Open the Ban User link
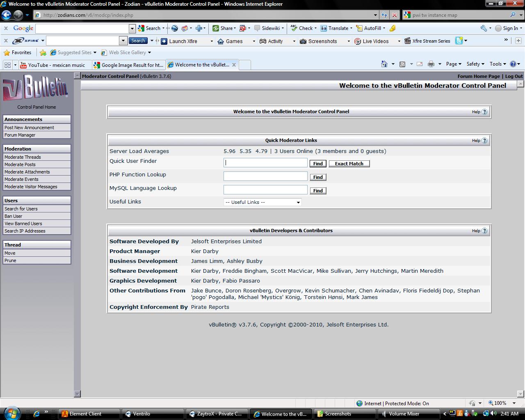This screenshot has width=525, height=420. [x=37, y=216]
